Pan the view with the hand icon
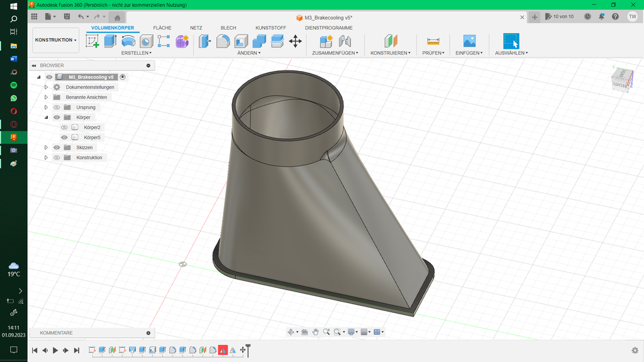The width and height of the screenshot is (644, 362). (315, 332)
